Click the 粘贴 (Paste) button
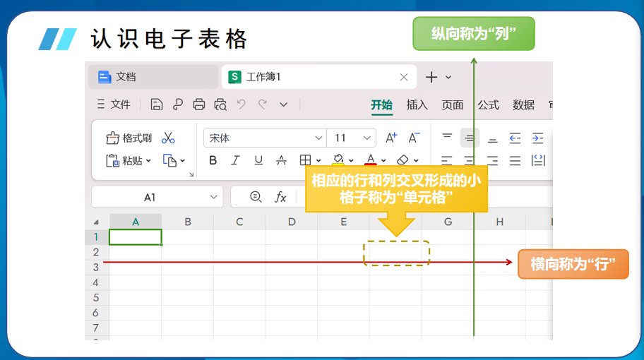 (124, 161)
